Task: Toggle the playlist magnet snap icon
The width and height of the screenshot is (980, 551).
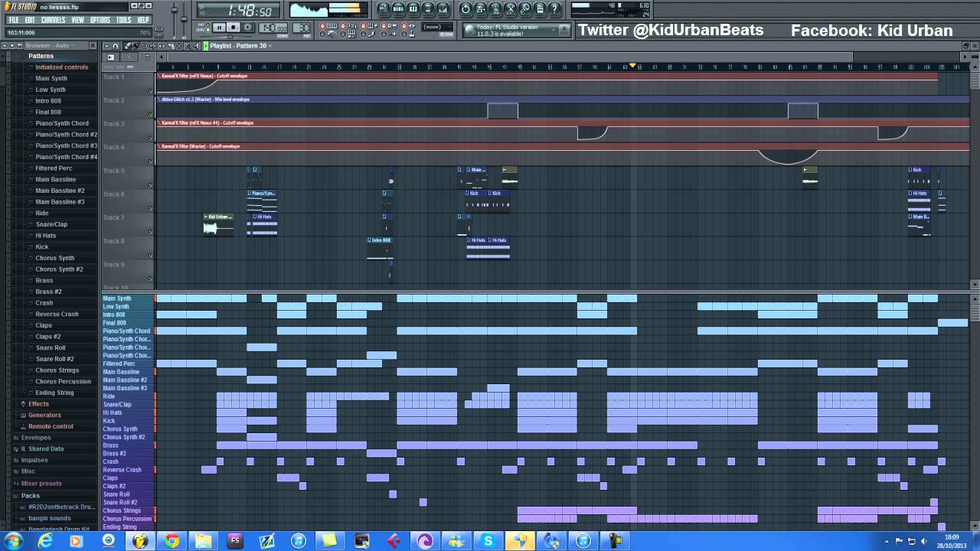Action: point(115,46)
